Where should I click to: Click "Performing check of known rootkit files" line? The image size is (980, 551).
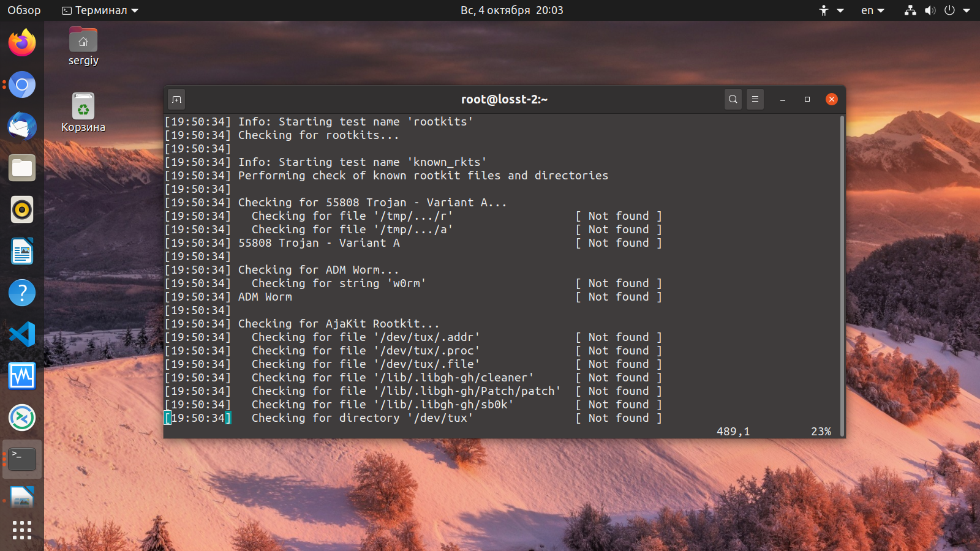click(423, 176)
